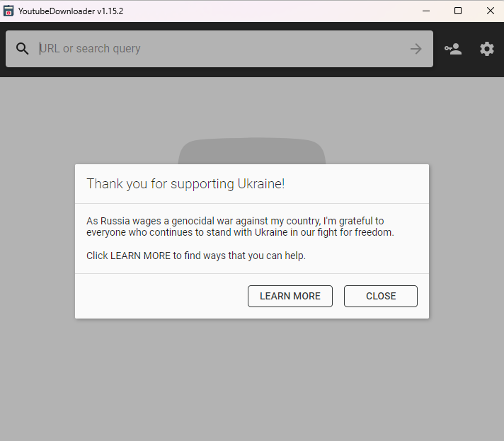Image resolution: width=504 pixels, height=441 pixels.
Task: Click the 'Thank you for supporting Ukraine!' heading
Action: [185, 184]
